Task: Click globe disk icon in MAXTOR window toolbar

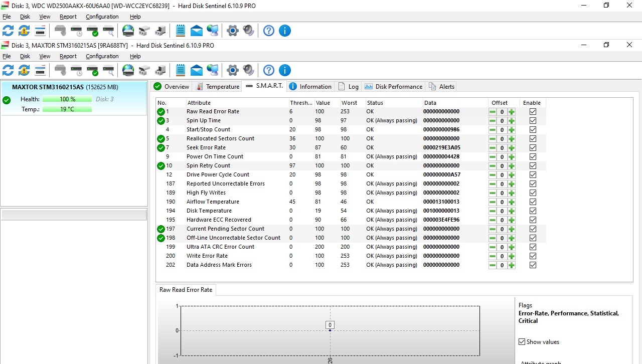Action: pyautogui.click(x=128, y=70)
